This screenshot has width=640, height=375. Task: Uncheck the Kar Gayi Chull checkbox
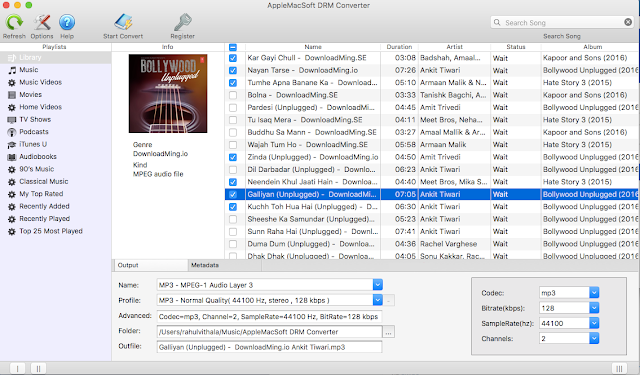(233, 58)
